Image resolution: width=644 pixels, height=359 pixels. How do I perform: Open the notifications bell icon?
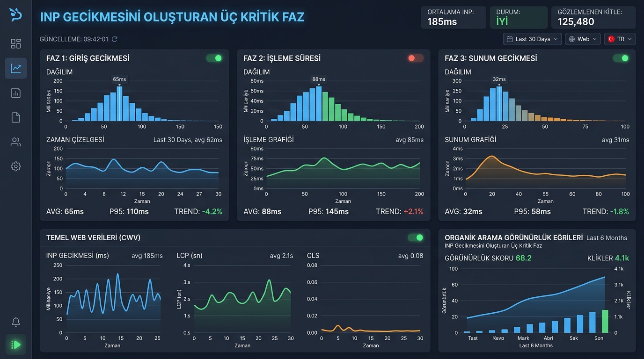16,322
